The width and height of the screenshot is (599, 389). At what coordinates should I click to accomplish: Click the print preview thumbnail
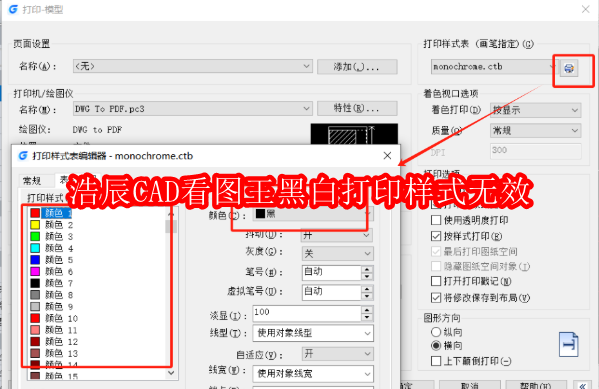pos(354,134)
